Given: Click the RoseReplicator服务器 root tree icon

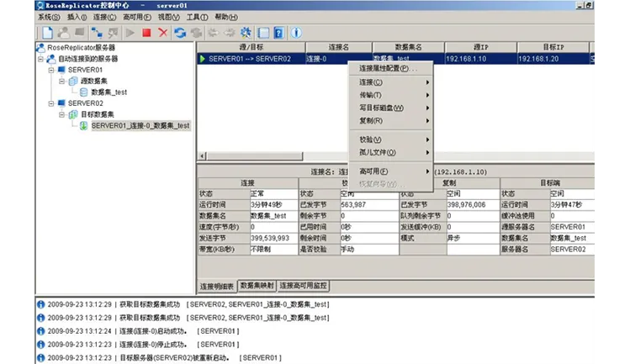Looking at the screenshot, I should click(x=40, y=48).
